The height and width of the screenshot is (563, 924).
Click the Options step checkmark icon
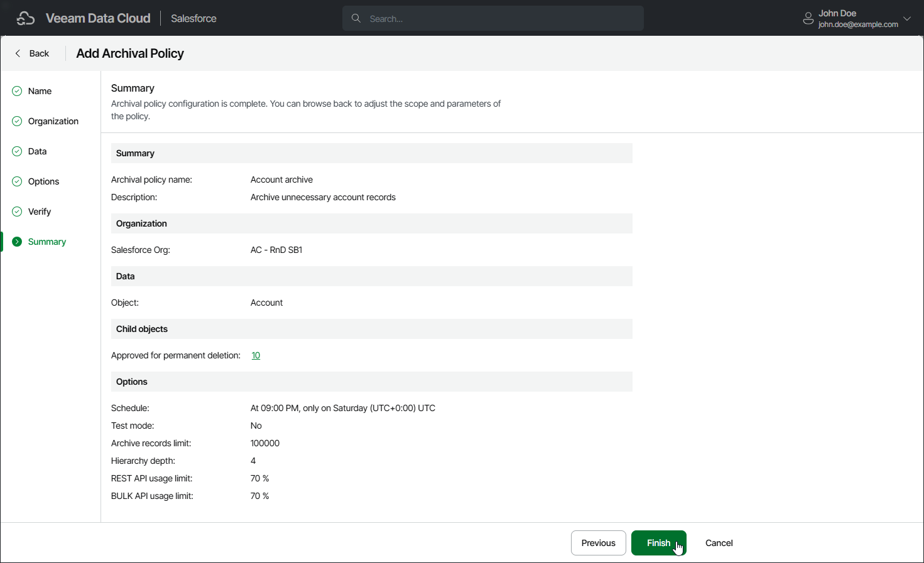pyautogui.click(x=17, y=181)
